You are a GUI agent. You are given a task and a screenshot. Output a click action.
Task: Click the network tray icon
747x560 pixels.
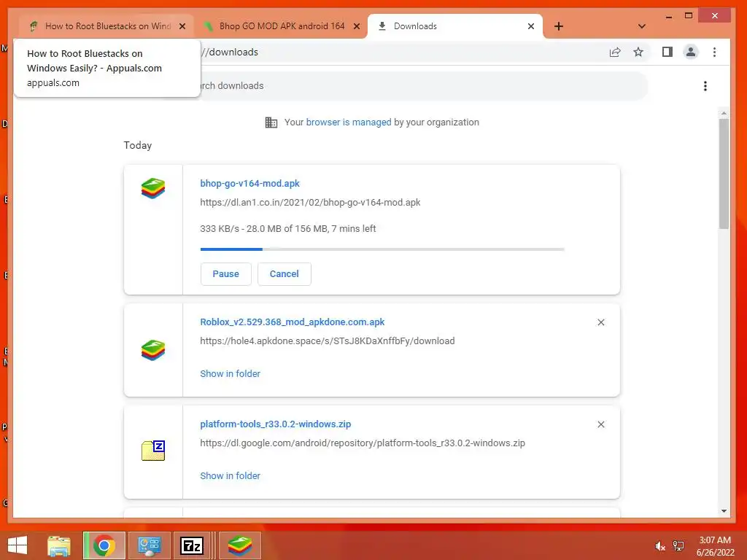click(x=678, y=546)
